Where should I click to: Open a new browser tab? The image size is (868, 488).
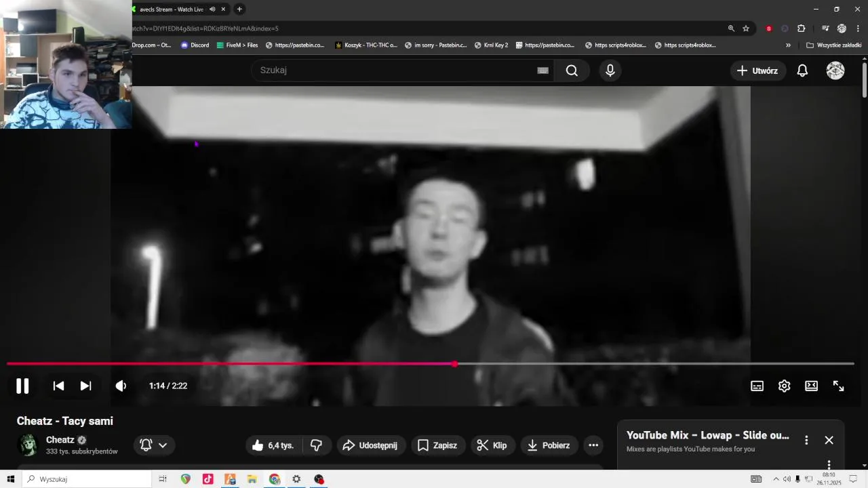click(239, 9)
